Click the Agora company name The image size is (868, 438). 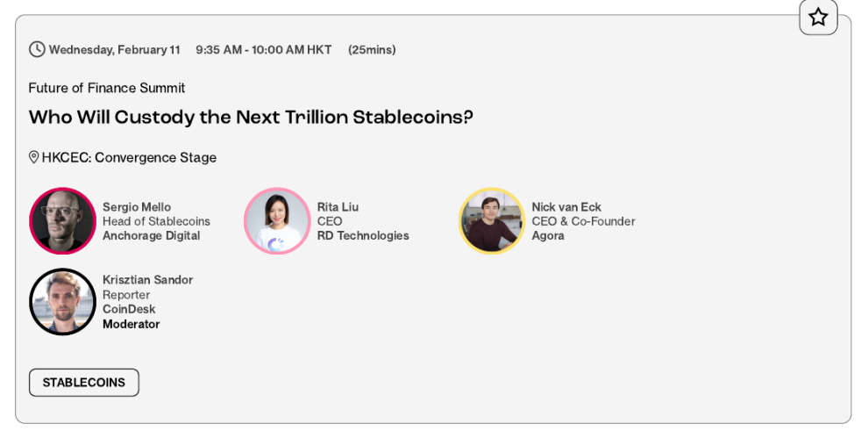(x=548, y=235)
